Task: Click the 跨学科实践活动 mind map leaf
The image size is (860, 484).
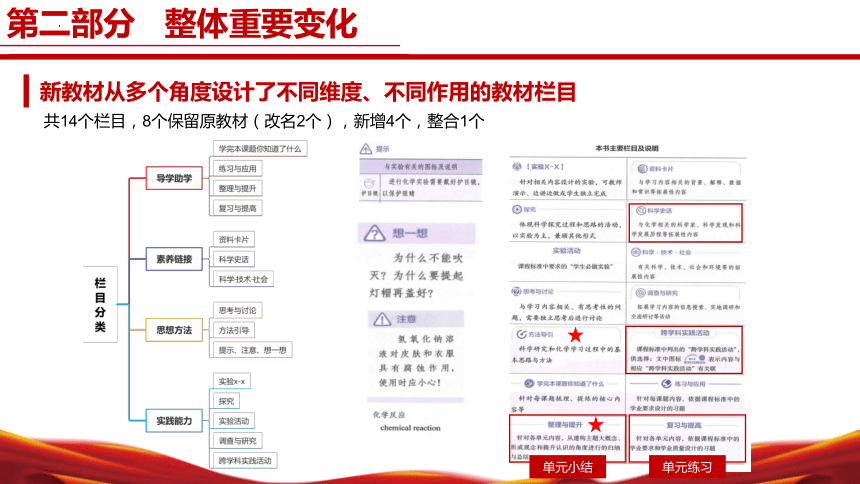Action: click(x=245, y=460)
